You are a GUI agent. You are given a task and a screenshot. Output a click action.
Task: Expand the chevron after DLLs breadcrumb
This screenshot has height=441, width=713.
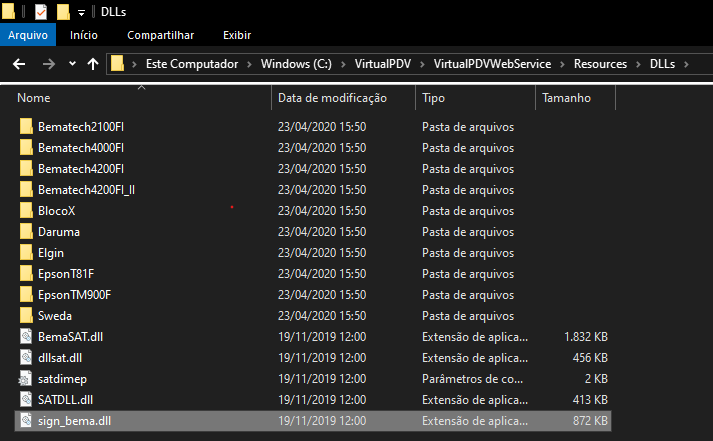click(686, 64)
